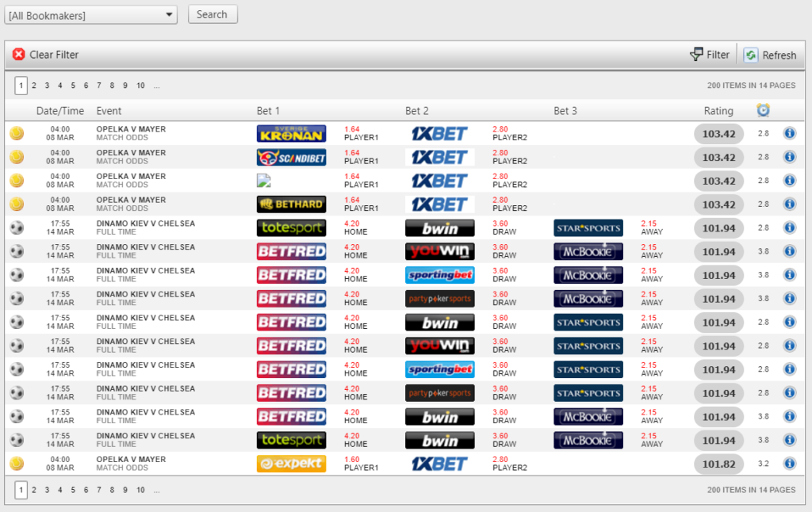
Task: Clear the active filter
Action: [x=45, y=55]
